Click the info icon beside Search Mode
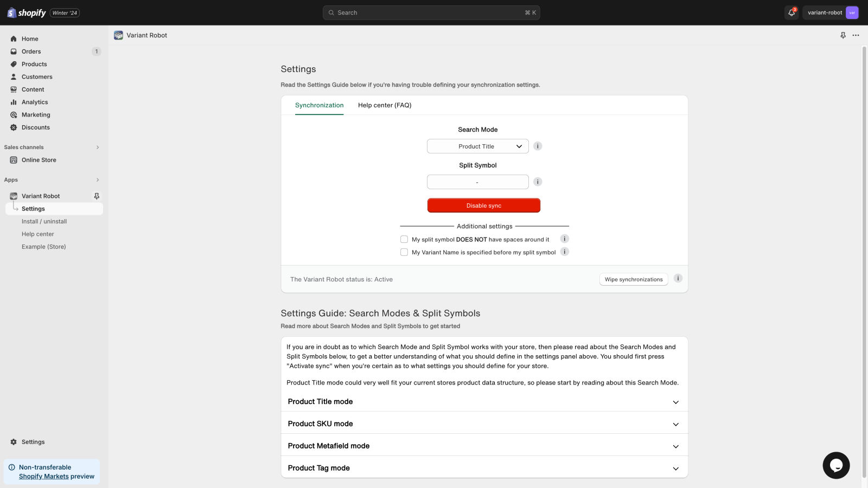The width and height of the screenshot is (868, 488). click(538, 146)
